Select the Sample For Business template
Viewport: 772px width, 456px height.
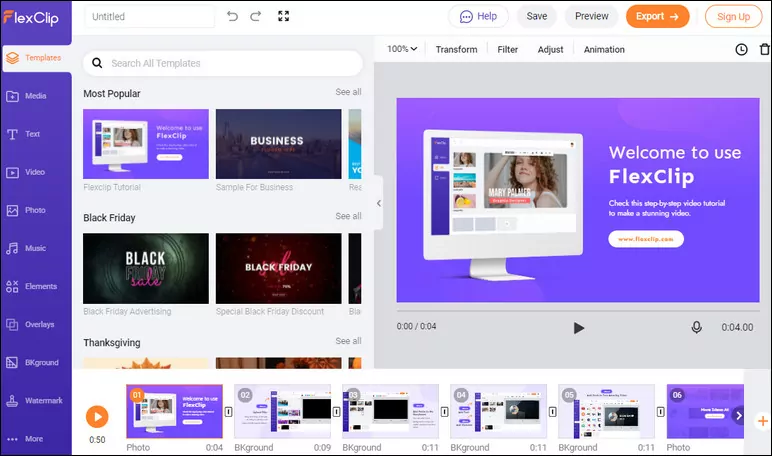click(279, 144)
